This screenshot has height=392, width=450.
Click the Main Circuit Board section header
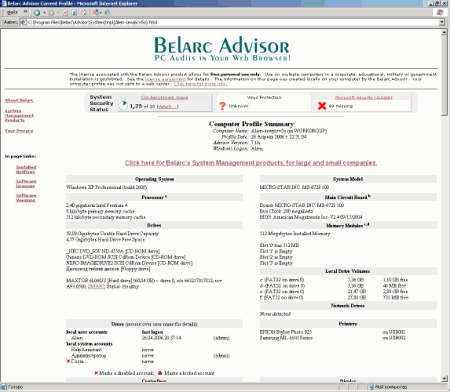coord(348,197)
